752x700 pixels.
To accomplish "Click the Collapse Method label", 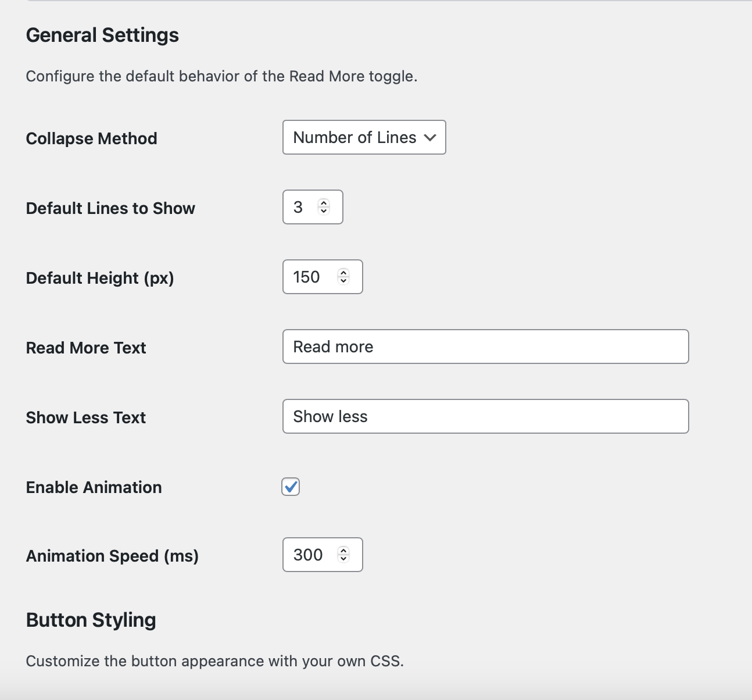I will 91,138.
